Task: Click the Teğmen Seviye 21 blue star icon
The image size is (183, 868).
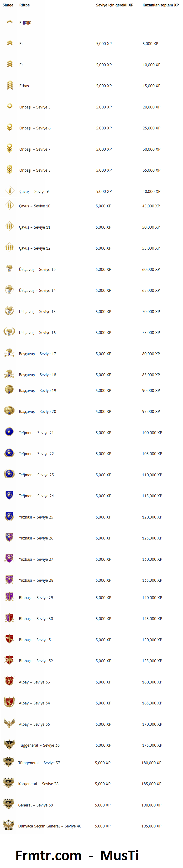Action: (10, 432)
